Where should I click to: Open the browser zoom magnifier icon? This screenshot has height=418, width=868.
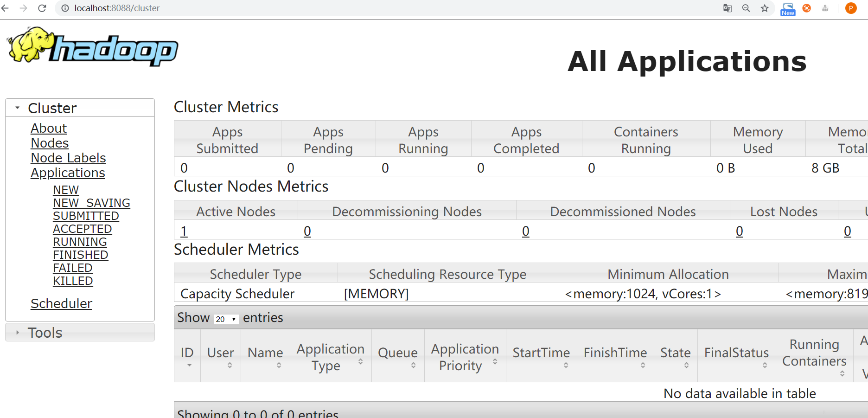tap(746, 8)
